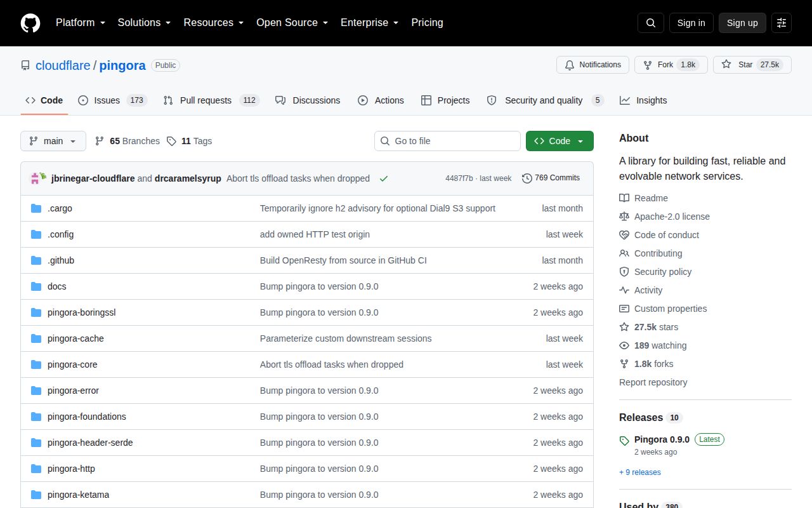Open the GitHub homepage logo

click(x=30, y=23)
